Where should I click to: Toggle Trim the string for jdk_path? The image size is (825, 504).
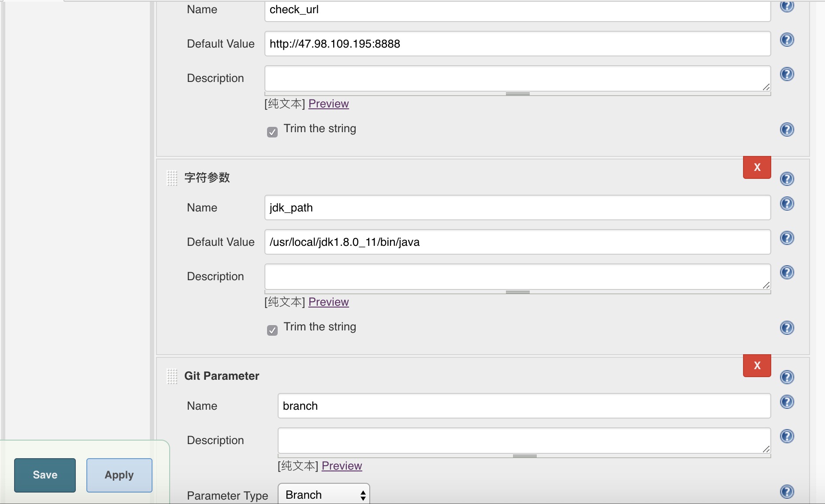pyautogui.click(x=272, y=330)
